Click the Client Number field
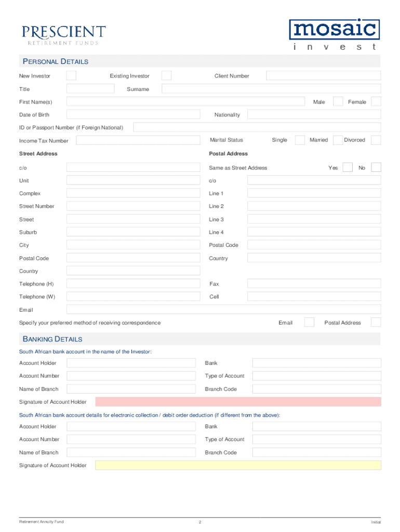Screen dimensions: 400x532 tap(324, 76)
